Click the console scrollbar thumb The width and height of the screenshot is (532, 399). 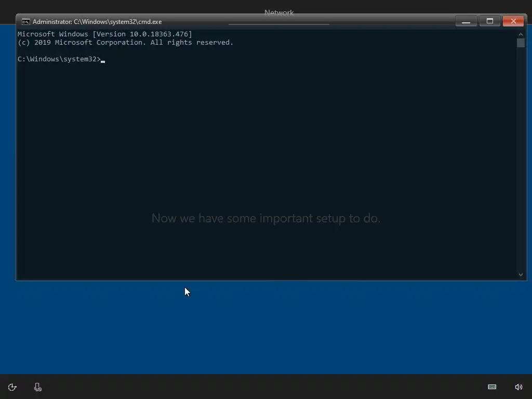click(x=521, y=43)
